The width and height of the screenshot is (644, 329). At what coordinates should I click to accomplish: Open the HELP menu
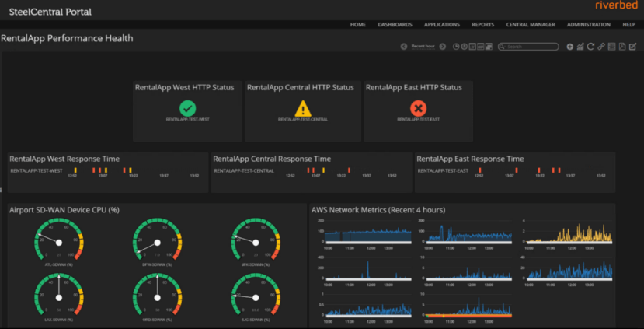point(628,25)
